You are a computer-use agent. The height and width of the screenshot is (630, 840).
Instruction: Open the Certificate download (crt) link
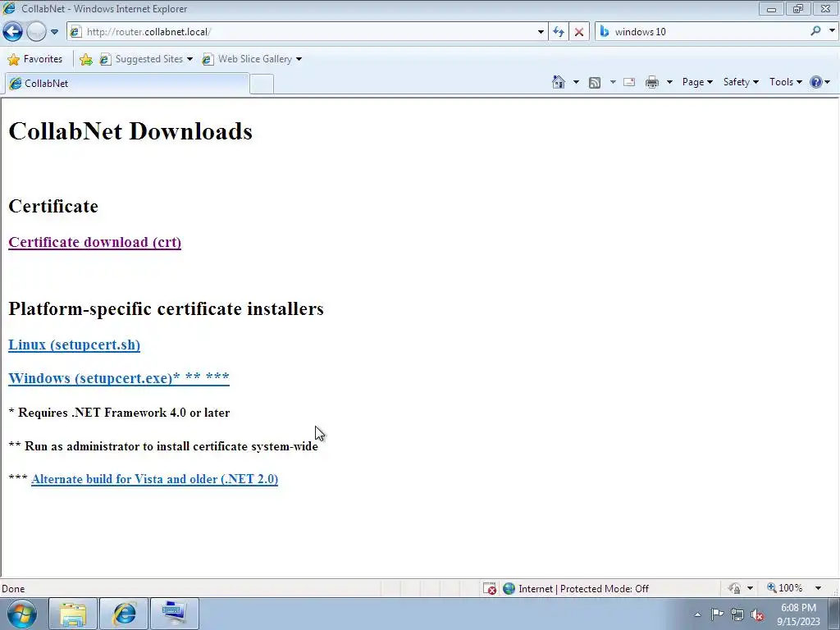coord(95,242)
